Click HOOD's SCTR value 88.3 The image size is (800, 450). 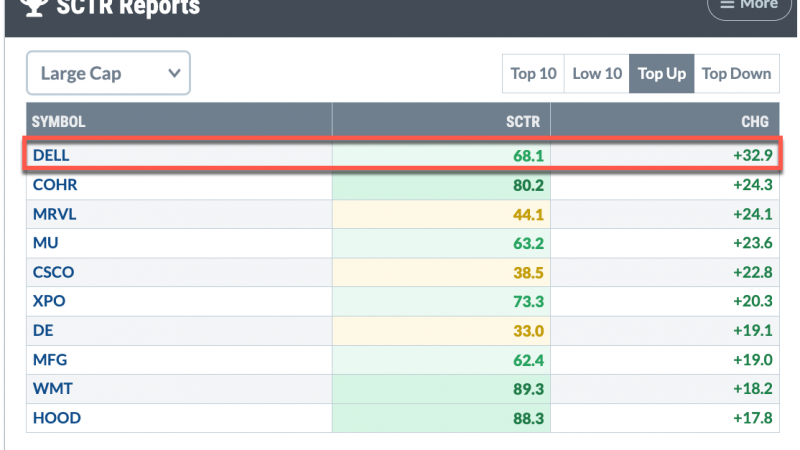[x=529, y=418]
